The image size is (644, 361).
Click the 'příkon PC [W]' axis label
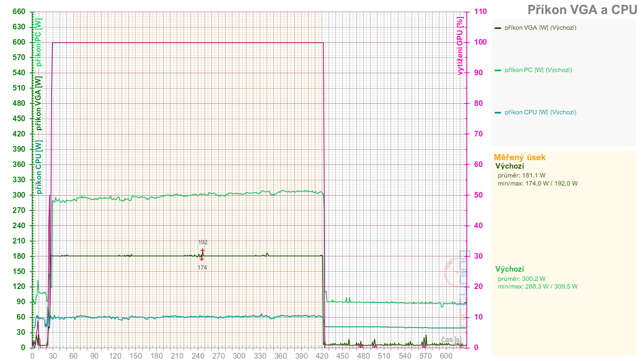click(x=38, y=42)
